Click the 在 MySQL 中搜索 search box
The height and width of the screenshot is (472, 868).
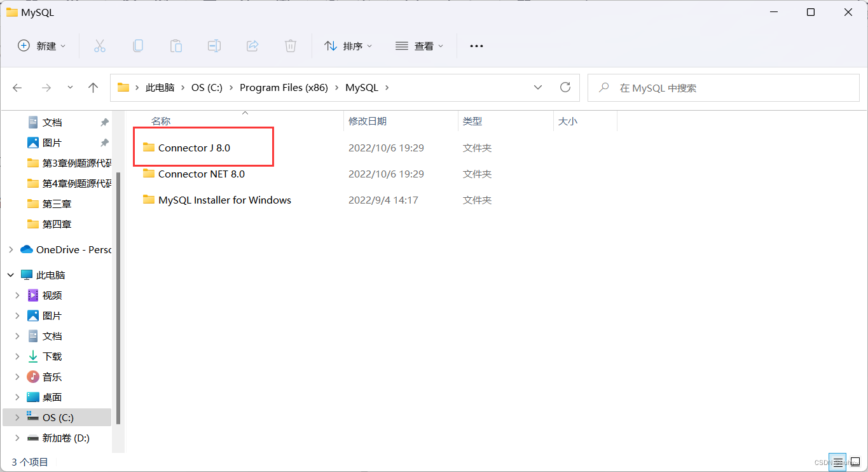pos(724,88)
